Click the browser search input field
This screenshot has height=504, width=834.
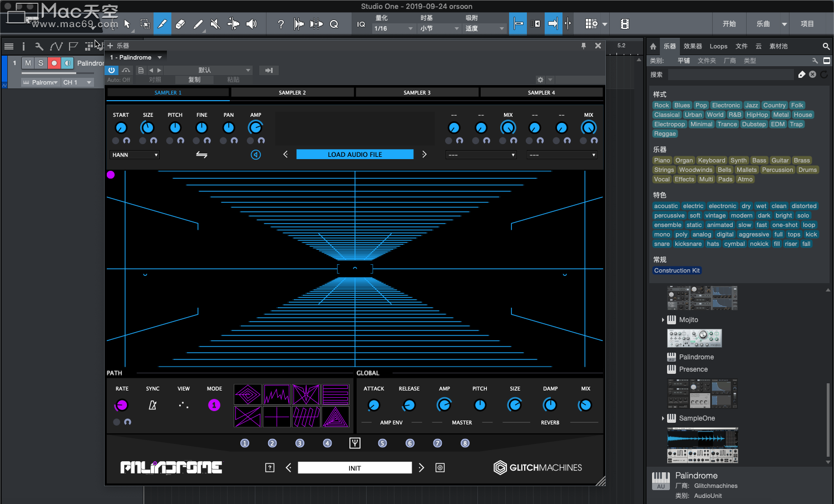[731, 75]
